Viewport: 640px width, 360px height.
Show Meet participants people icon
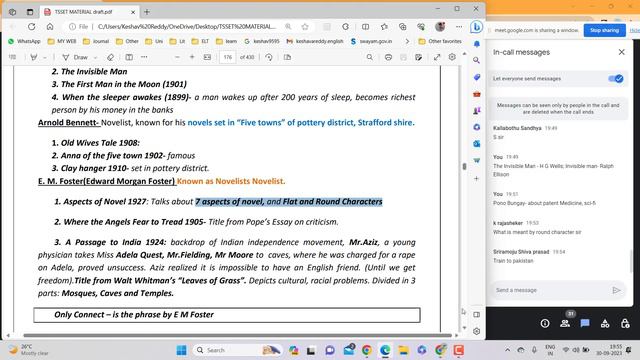(565, 323)
